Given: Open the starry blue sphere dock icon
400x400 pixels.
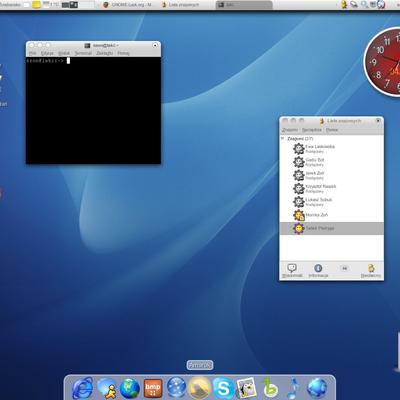Looking at the screenshot, I should (176, 388).
